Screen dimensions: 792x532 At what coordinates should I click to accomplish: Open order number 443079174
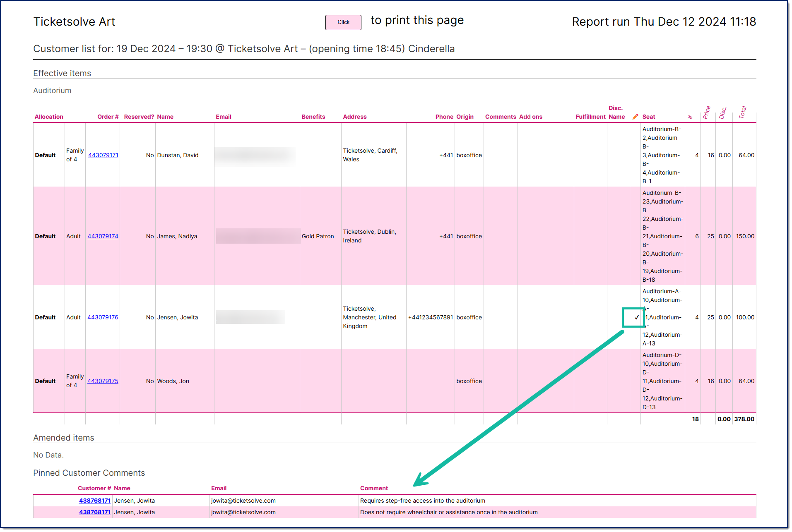(103, 236)
